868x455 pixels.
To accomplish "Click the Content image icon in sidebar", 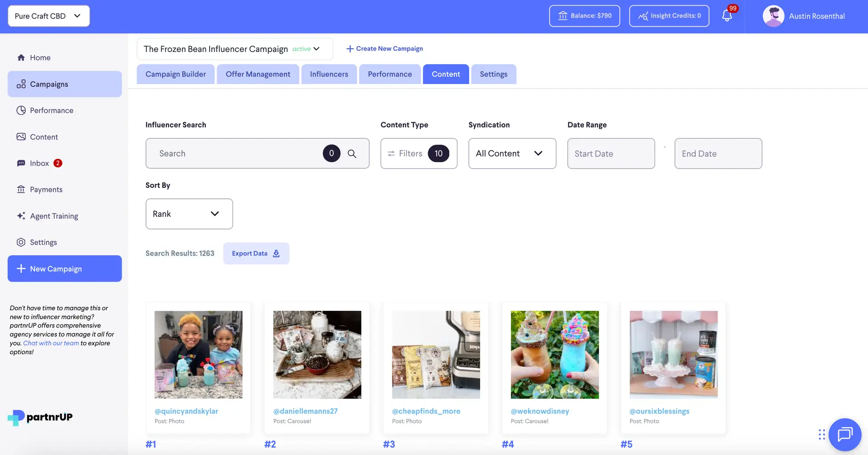I will click(x=21, y=136).
